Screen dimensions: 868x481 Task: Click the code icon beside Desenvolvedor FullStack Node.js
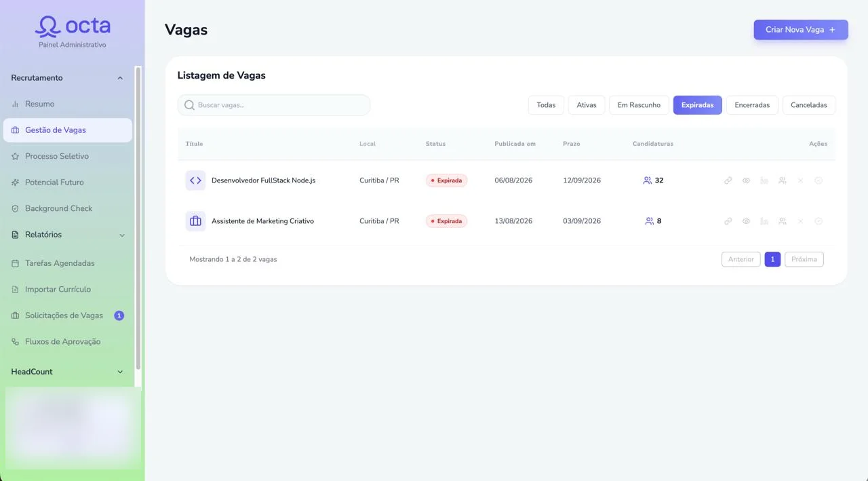[195, 180]
